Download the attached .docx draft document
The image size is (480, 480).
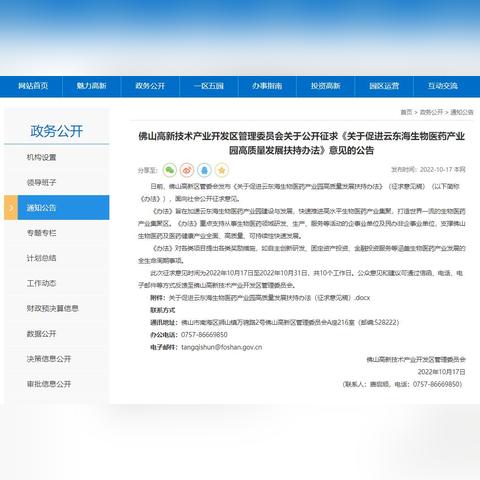point(269,298)
